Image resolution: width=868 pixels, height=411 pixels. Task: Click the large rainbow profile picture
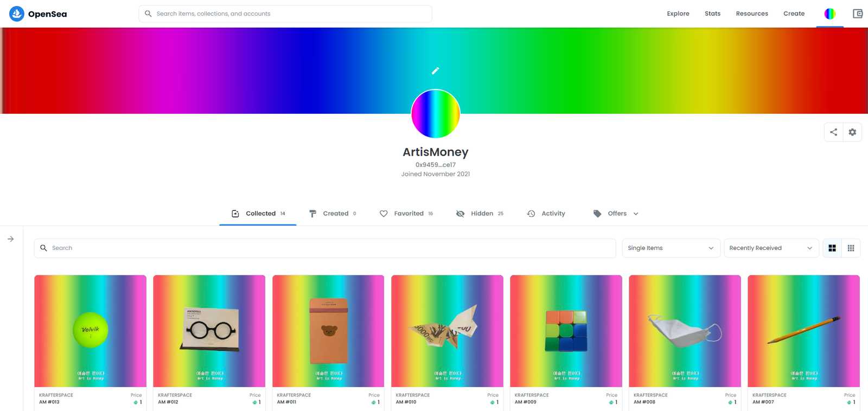436,114
